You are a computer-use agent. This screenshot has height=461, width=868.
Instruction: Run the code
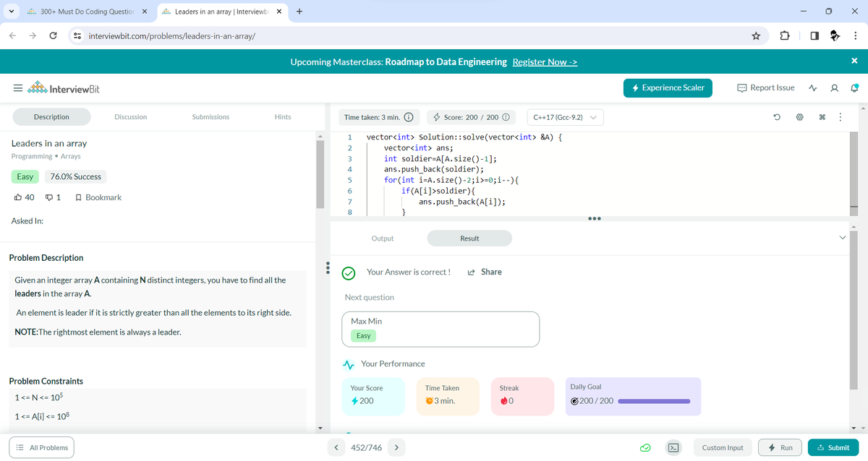coord(780,448)
